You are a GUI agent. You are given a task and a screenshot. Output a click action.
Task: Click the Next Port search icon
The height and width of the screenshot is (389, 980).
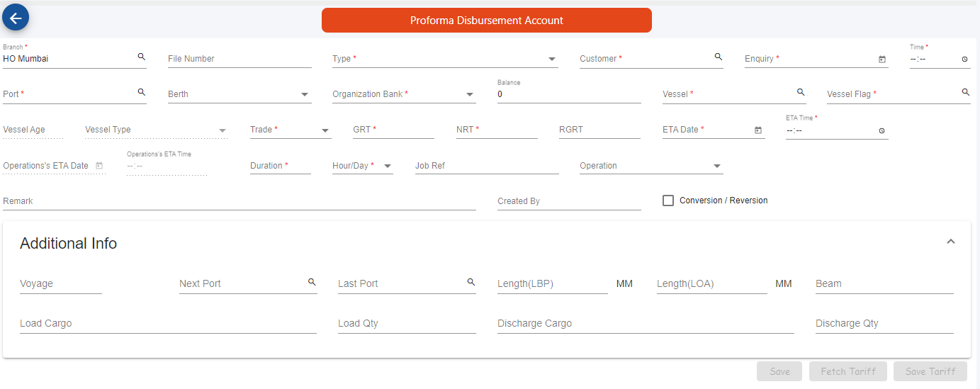point(311,282)
